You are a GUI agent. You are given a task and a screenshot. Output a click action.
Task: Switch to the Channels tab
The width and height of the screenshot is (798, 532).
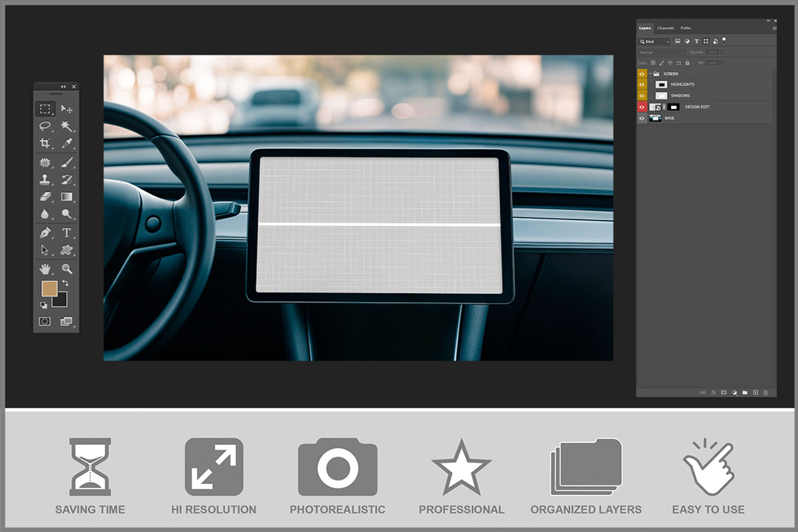pyautogui.click(x=665, y=28)
